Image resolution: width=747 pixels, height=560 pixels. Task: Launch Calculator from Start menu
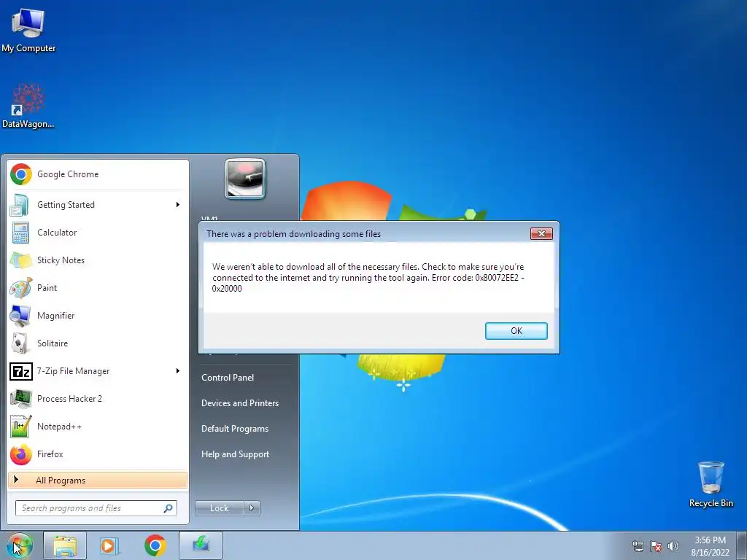tap(98, 233)
